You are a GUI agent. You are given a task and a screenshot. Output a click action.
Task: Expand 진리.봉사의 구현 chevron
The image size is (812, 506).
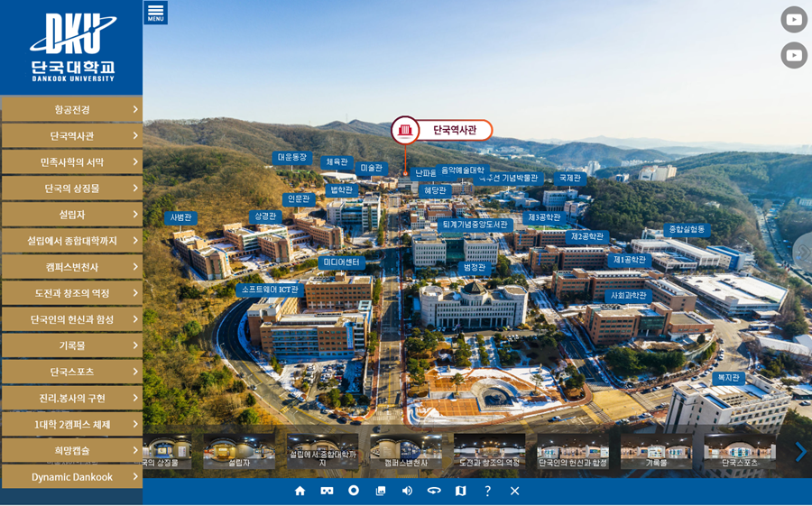(135, 398)
